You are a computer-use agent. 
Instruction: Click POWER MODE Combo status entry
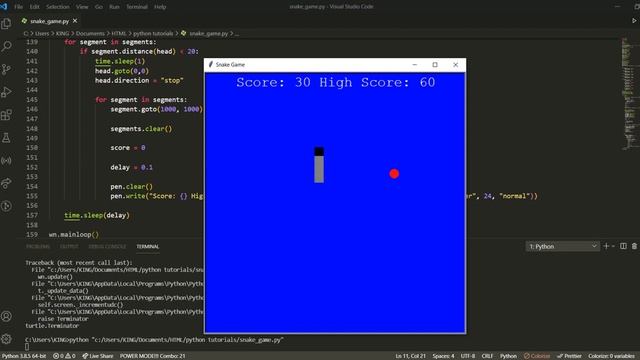(152, 356)
